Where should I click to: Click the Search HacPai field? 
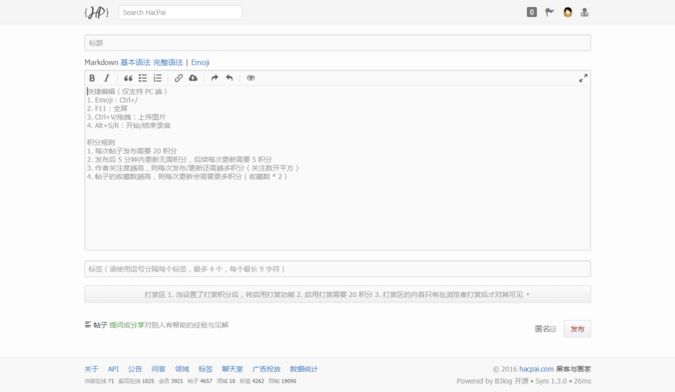[x=180, y=12]
